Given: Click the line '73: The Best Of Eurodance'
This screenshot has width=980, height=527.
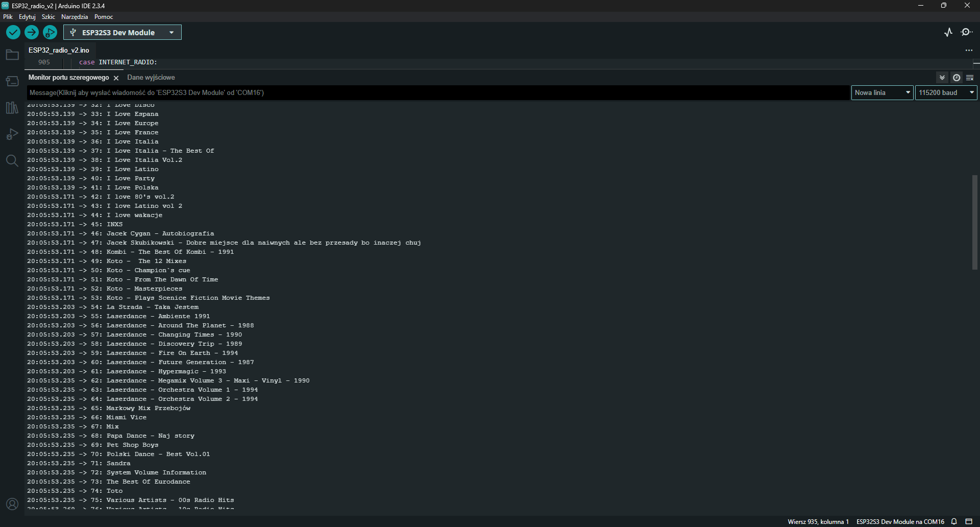Looking at the screenshot, I should coord(109,482).
